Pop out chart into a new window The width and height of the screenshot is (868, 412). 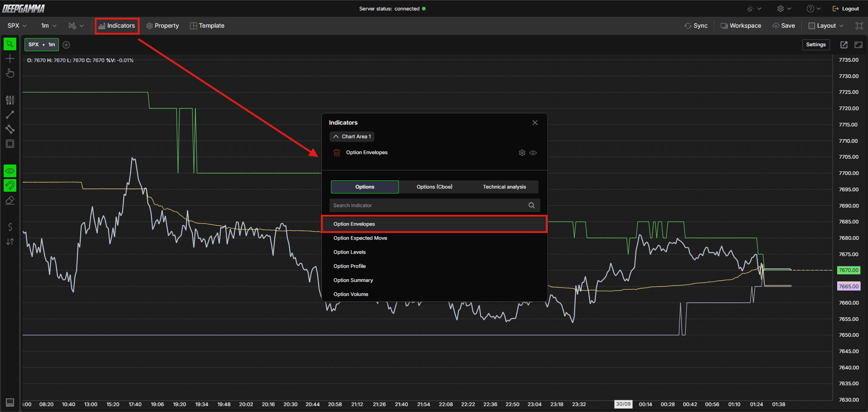[844, 45]
